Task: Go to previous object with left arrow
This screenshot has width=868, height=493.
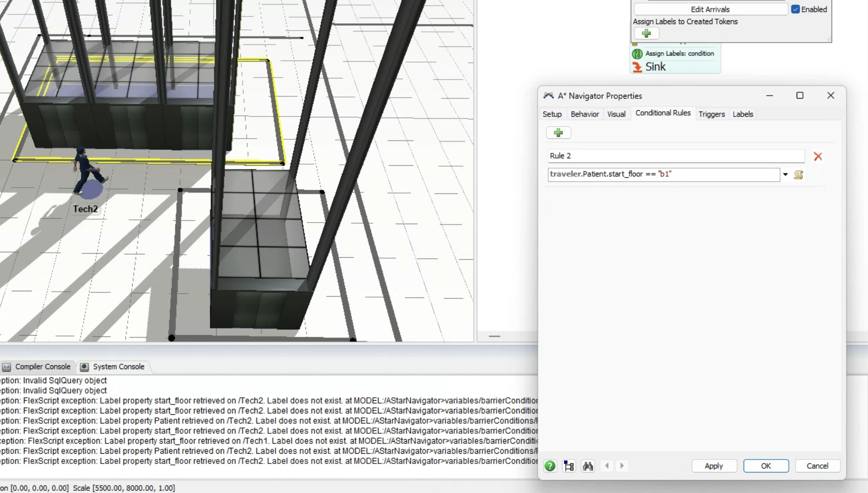Action: 607,466
